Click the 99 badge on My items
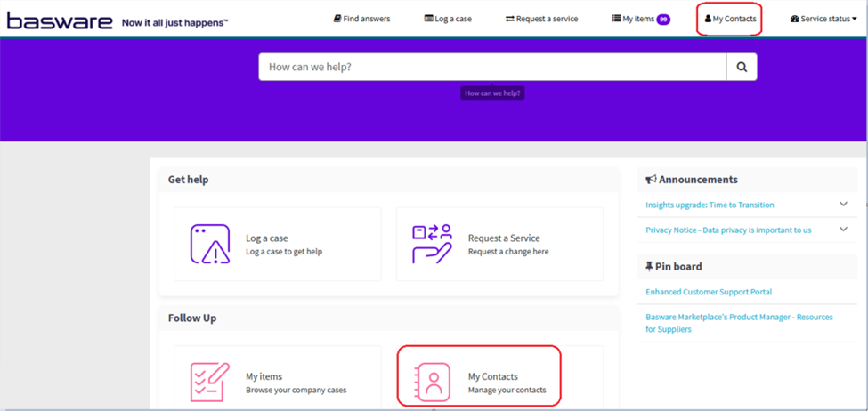 coord(663,20)
